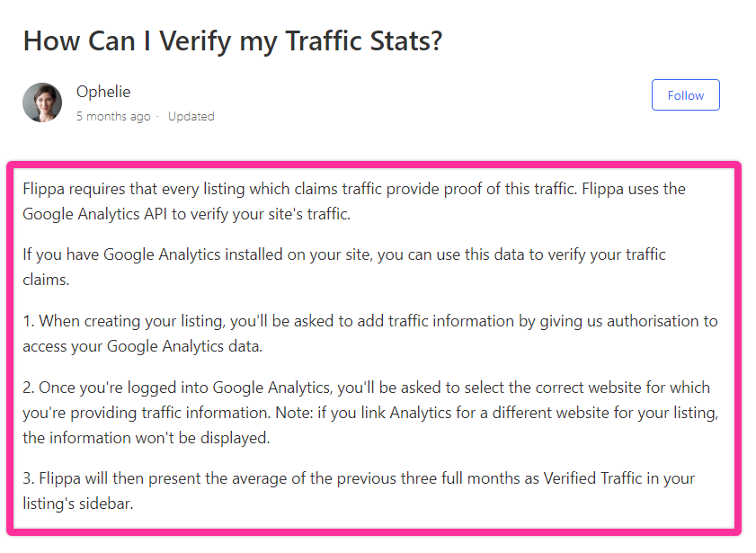Screen dimensions: 756x553
Task: Click the Follow button
Action: 685,95
